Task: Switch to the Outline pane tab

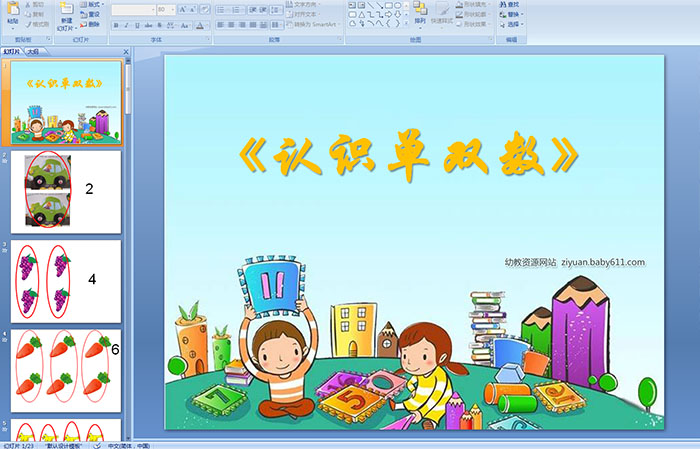Action: pyautogui.click(x=34, y=52)
